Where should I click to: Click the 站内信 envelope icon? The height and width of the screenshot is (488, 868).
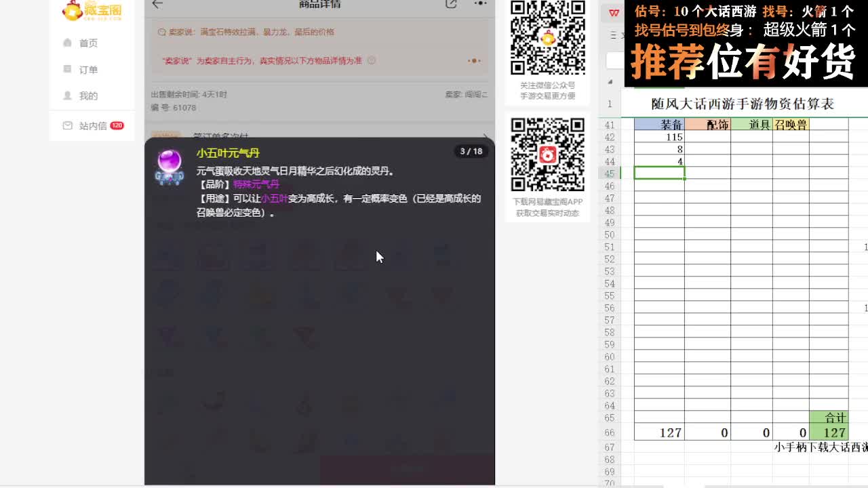[67, 125]
